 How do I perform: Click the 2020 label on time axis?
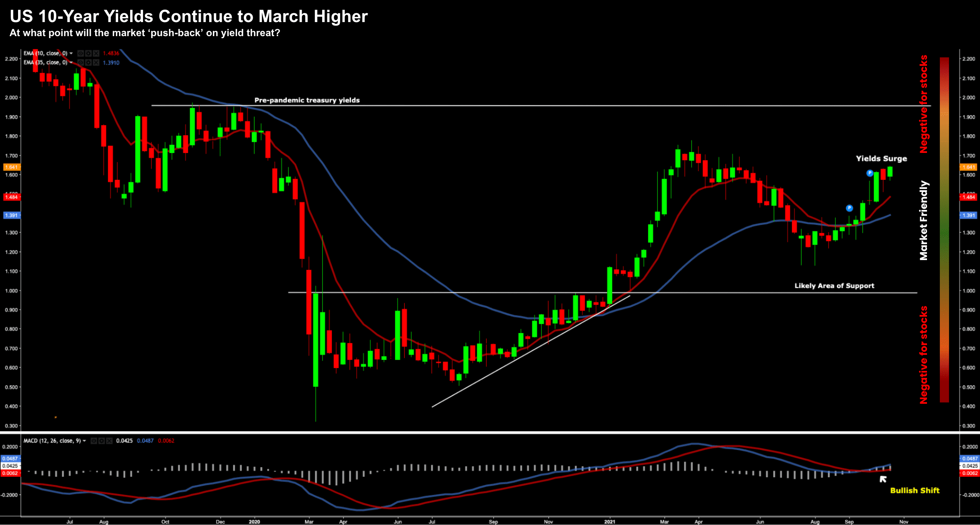click(x=254, y=522)
